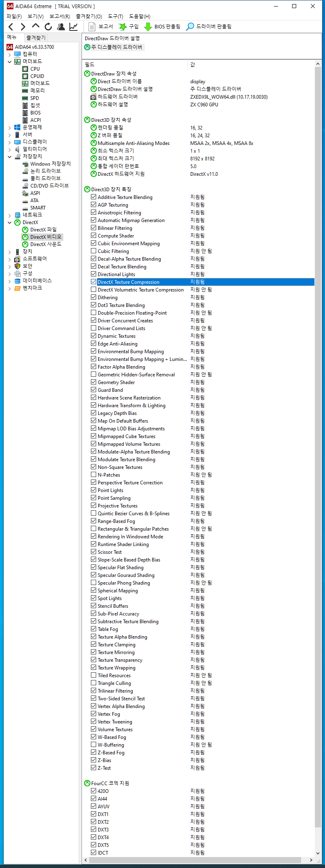
Task: Toggle the DXT1 FourCC checkbox
Action: (94, 814)
